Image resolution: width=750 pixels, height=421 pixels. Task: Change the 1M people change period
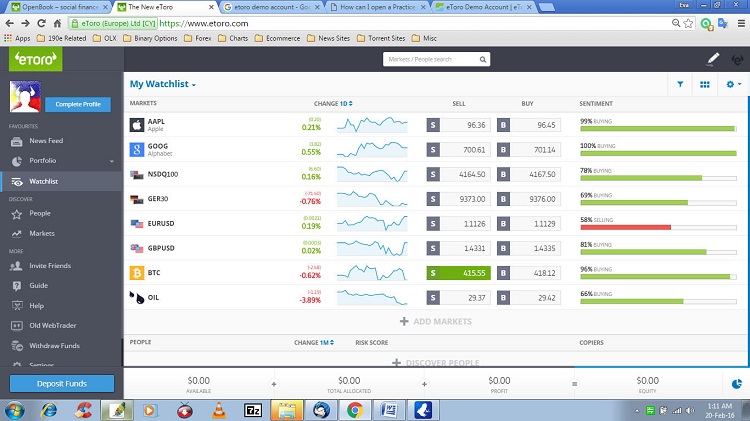coord(327,343)
